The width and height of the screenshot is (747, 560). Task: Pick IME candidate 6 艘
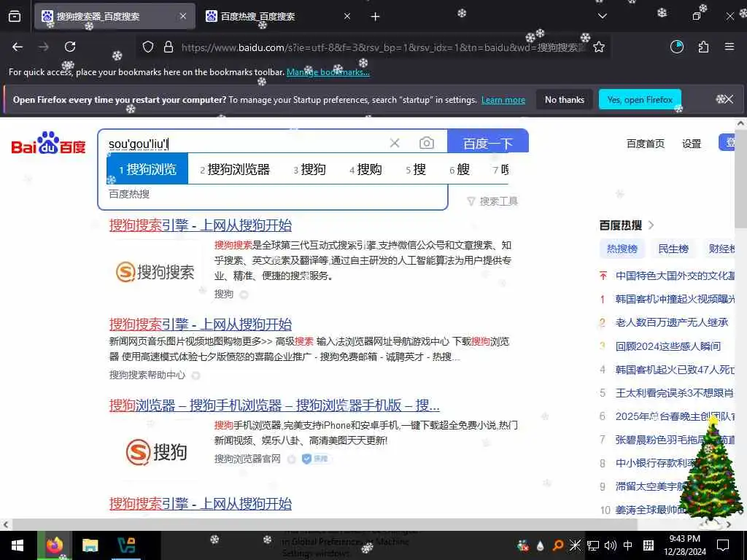(460, 169)
